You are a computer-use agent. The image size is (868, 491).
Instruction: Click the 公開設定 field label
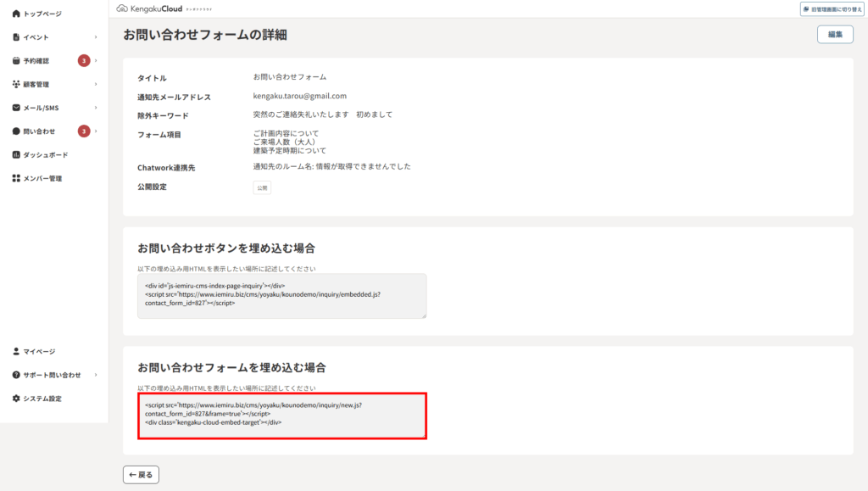(x=152, y=187)
